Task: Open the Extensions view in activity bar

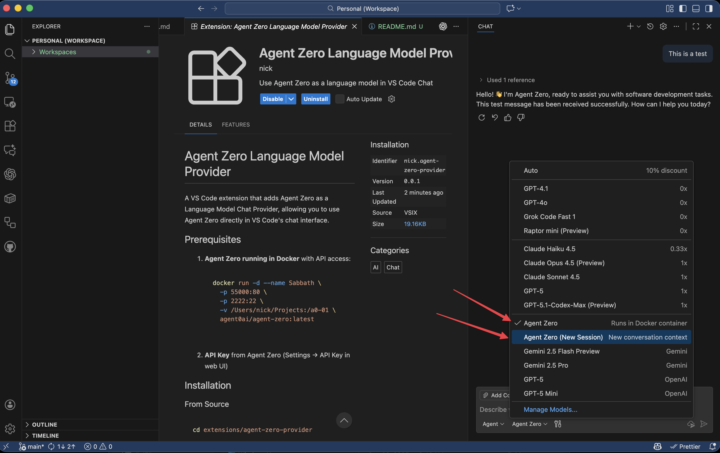Action: coord(10,126)
